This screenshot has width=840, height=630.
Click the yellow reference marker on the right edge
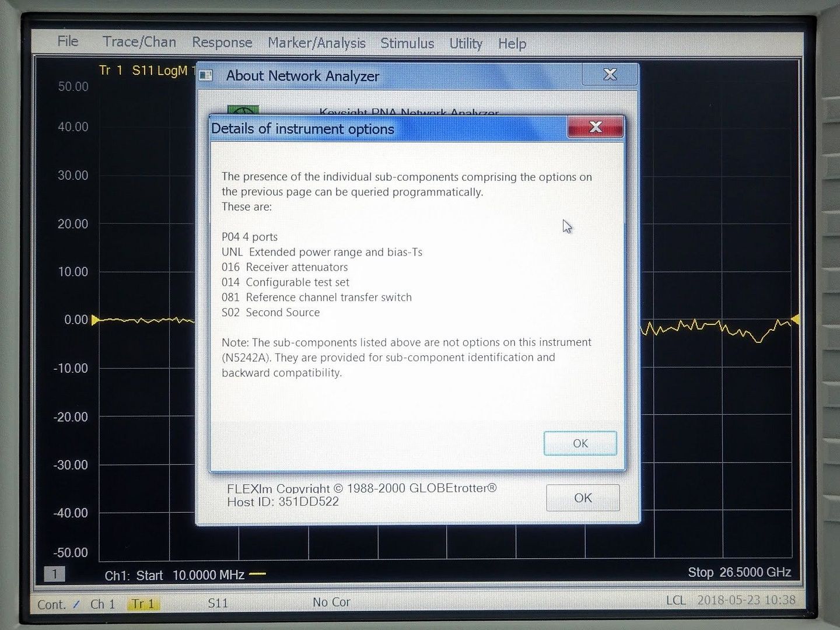click(x=794, y=319)
